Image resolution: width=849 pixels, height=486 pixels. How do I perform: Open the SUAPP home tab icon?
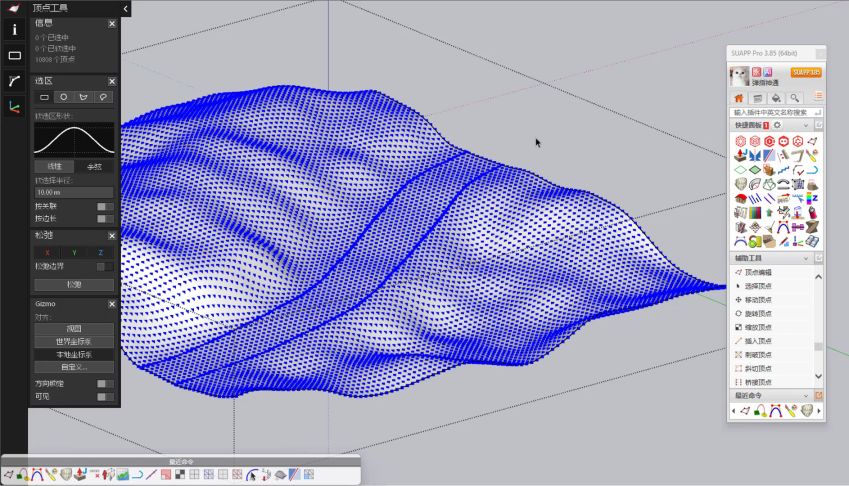739,98
